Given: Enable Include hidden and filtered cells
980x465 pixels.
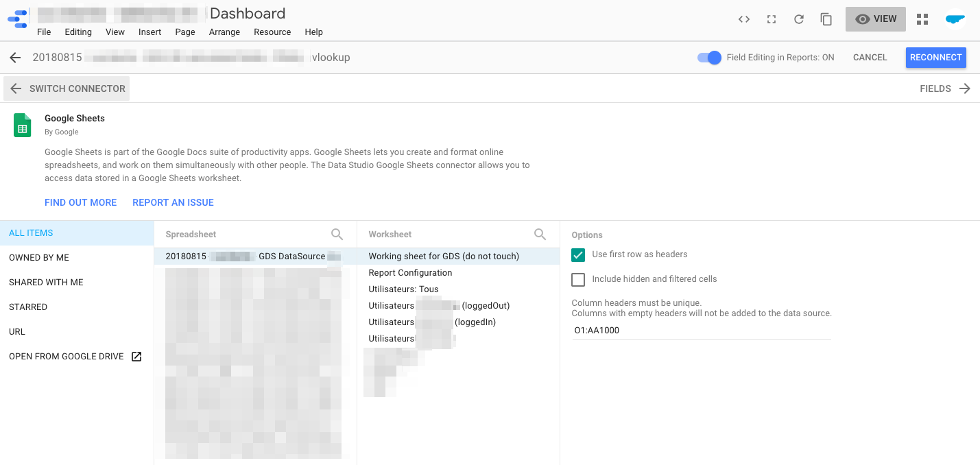Looking at the screenshot, I should click(578, 279).
